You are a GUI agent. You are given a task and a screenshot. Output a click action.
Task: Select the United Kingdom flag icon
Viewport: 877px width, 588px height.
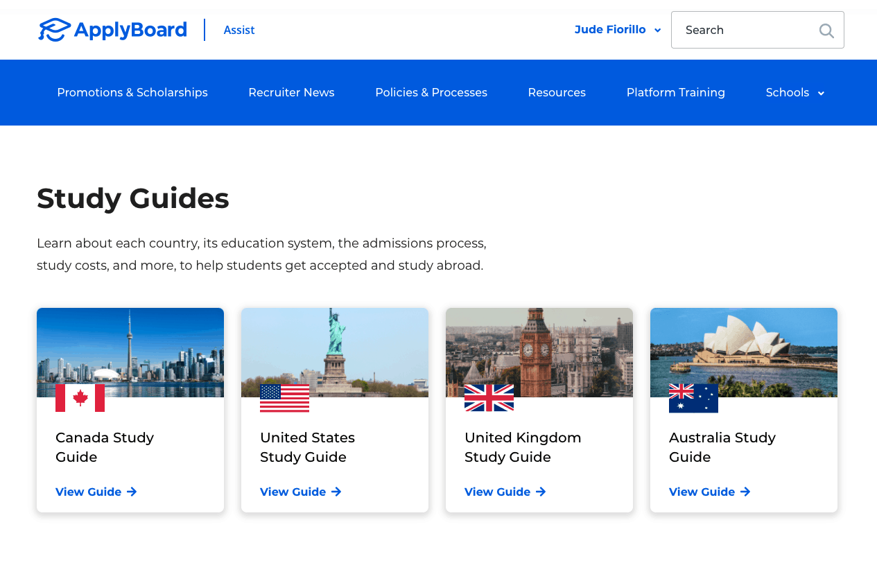(489, 398)
